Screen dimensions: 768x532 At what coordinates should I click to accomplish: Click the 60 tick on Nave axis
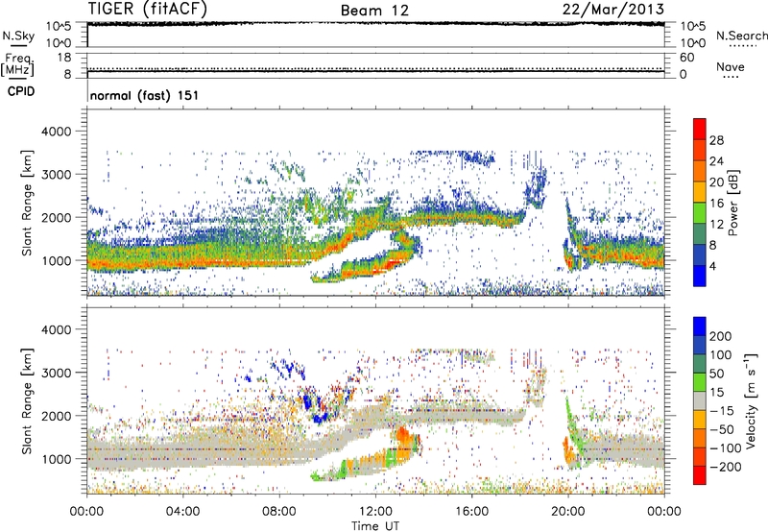pos(687,58)
